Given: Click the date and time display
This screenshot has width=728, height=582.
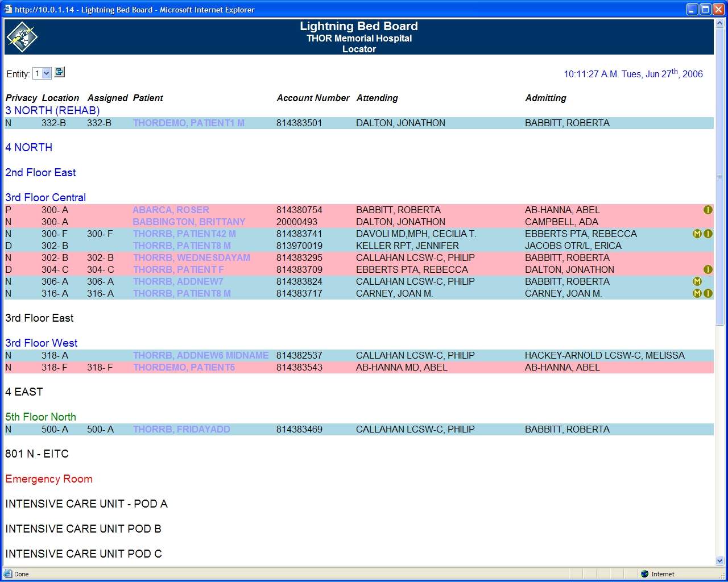Looking at the screenshot, I should click(x=633, y=73).
